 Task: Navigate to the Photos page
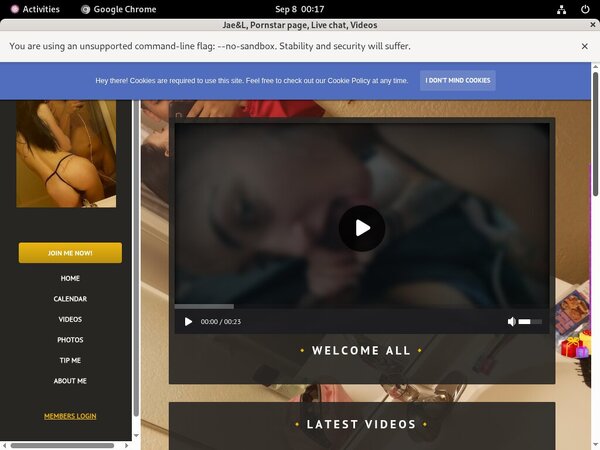(70, 340)
